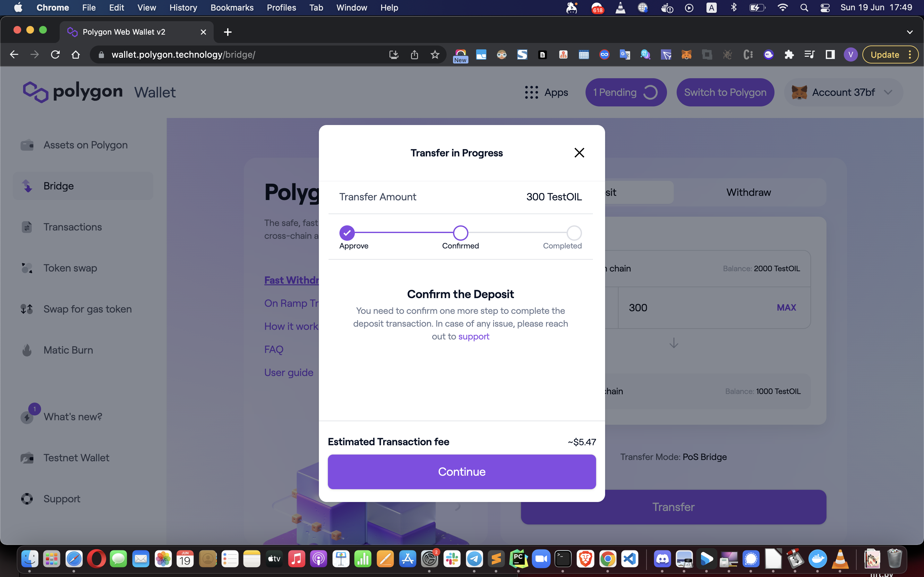Open the Bookmarks menu
This screenshot has height=577, width=924.
[x=232, y=8]
